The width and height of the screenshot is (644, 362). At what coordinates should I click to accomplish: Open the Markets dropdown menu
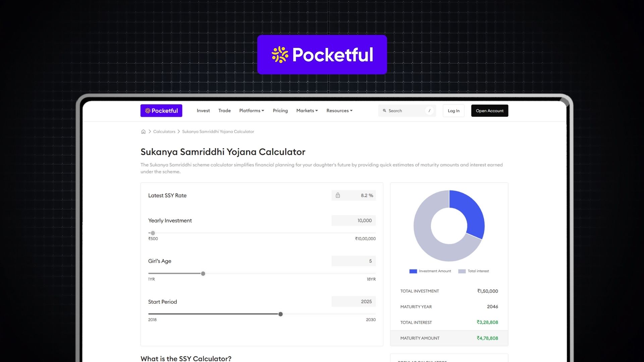coord(307,111)
